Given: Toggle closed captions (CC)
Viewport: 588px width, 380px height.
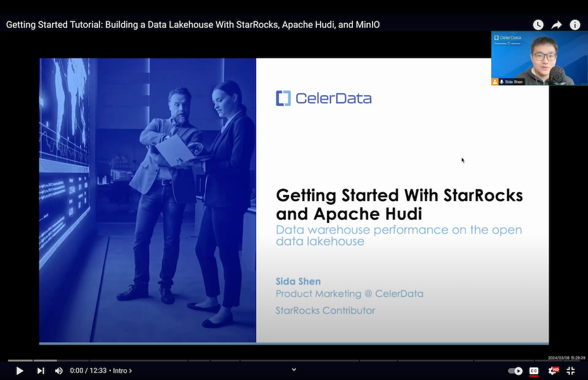Looking at the screenshot, I should [534, 370].
